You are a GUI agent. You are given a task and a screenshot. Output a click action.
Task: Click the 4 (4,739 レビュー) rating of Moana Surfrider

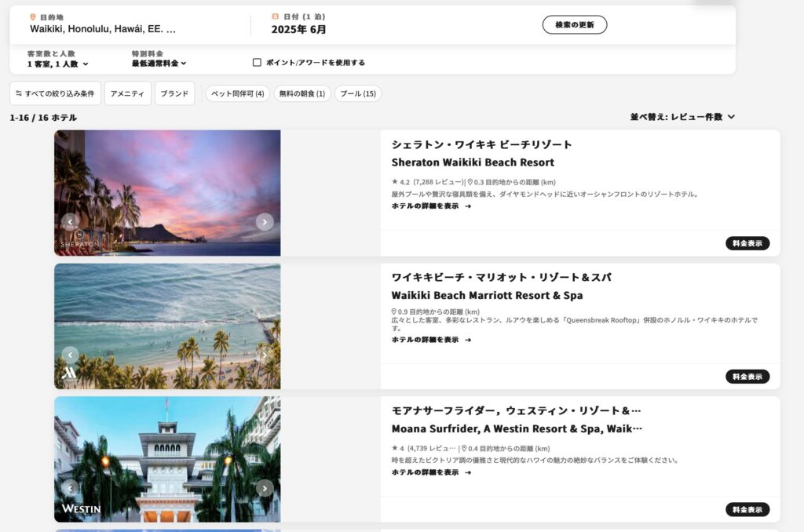point(423,449)
